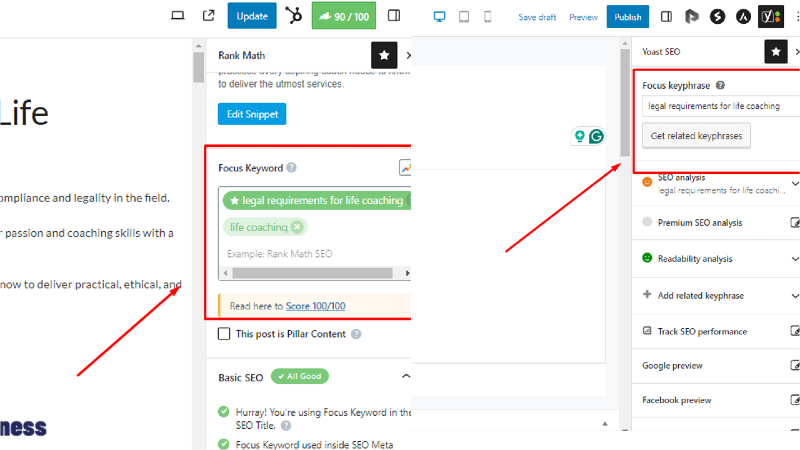Select mobile preview device icon
Screen dimensions: 800x450
coord(488,17)
